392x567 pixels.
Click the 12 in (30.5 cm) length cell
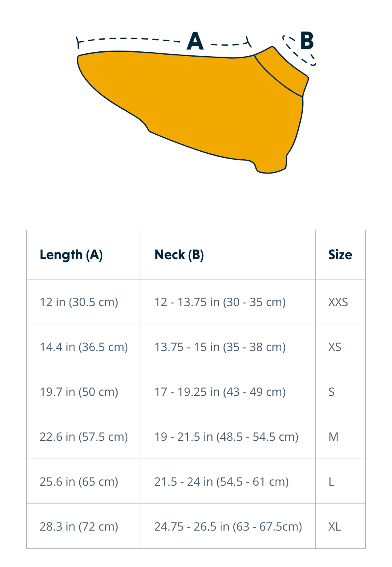pos(79,302)
